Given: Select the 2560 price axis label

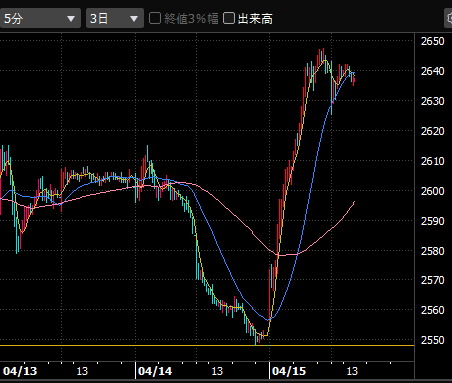Looking at the screenshot, I should [x=433, y=310].
